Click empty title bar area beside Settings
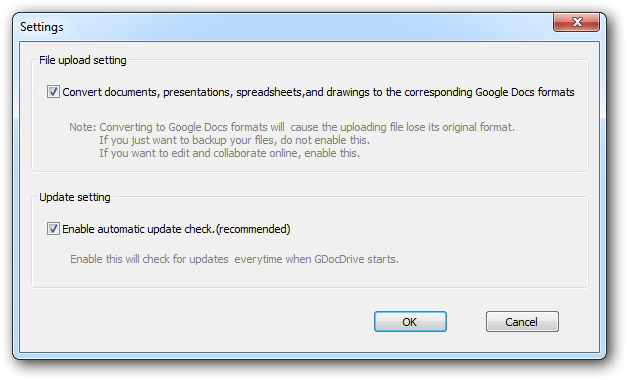This screenshot has height=380, width=627. [304, 26]
